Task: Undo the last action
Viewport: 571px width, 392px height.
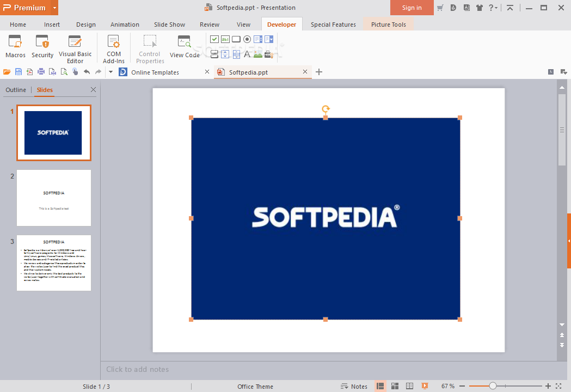Action: [87, 72]
